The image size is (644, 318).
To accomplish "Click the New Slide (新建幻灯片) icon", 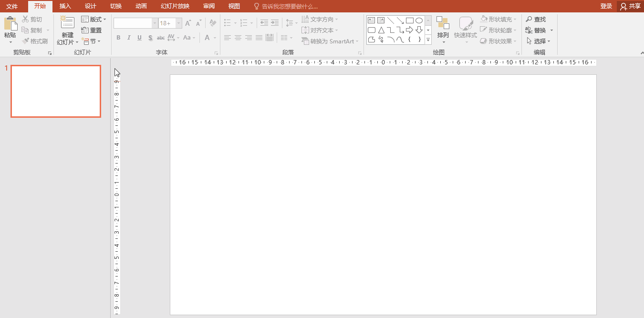I will coord(68,23).
